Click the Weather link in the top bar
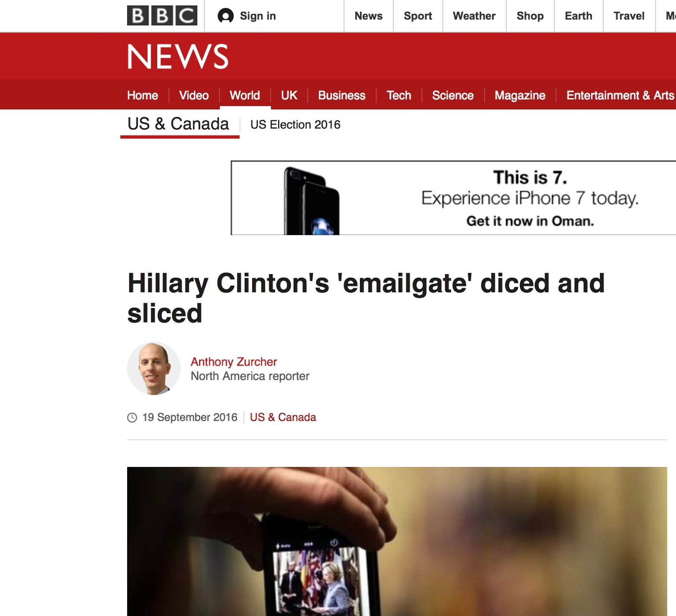This screenshot has height=616, width=676. (x=474, y=16)
